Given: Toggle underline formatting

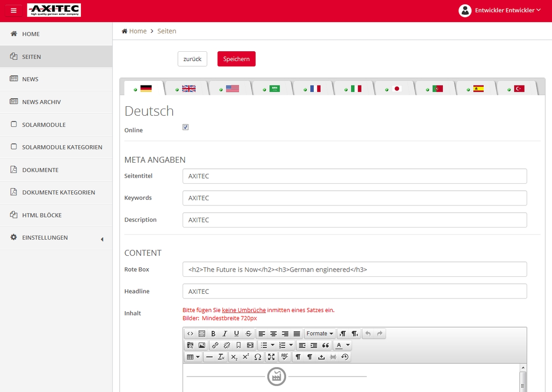Looking at the screenshot, I should (x=237, y=334).
